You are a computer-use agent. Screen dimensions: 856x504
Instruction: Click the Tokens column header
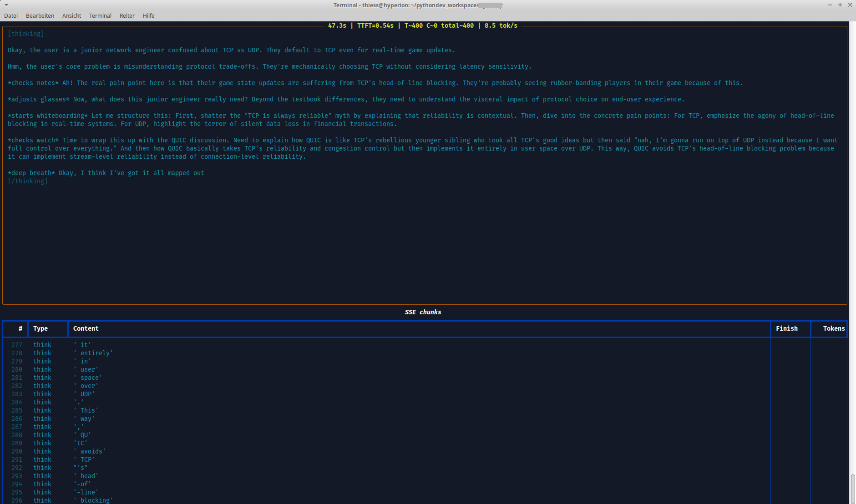click(834, 328)
